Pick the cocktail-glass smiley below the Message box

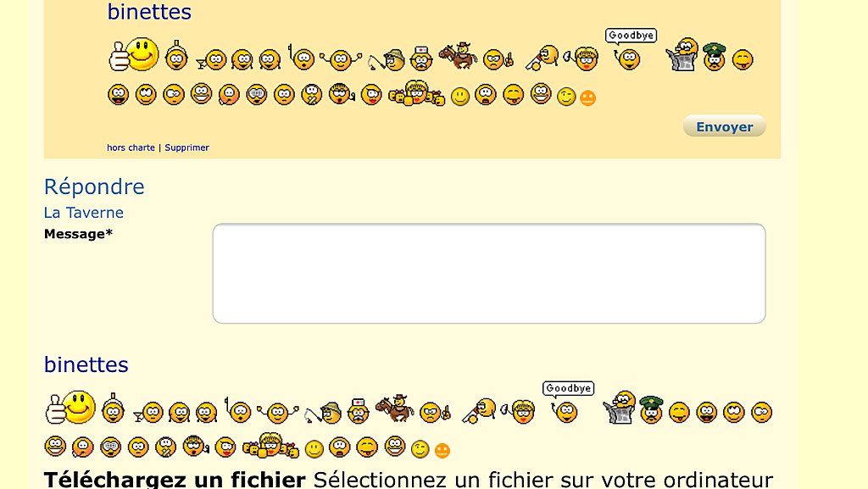tap(148, 413)
